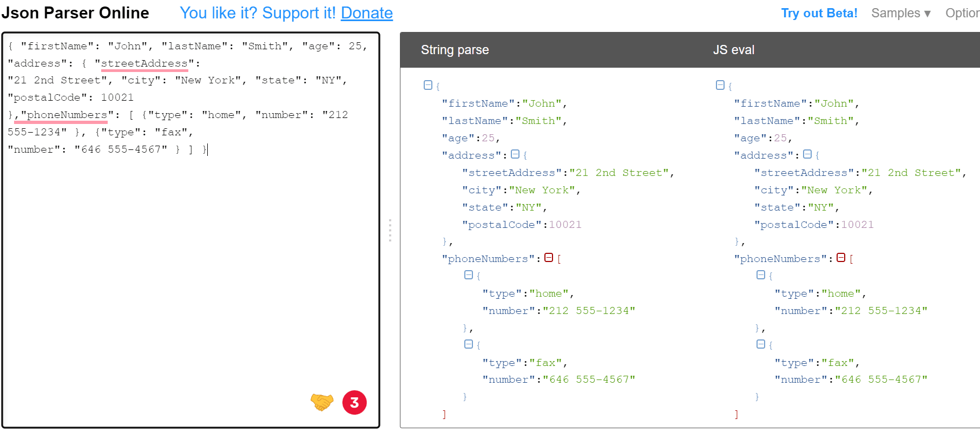The width and height of the screenshot is (980, 432).
Task: Collapse the fax phone object in JS eval
Action: [761, 344]
